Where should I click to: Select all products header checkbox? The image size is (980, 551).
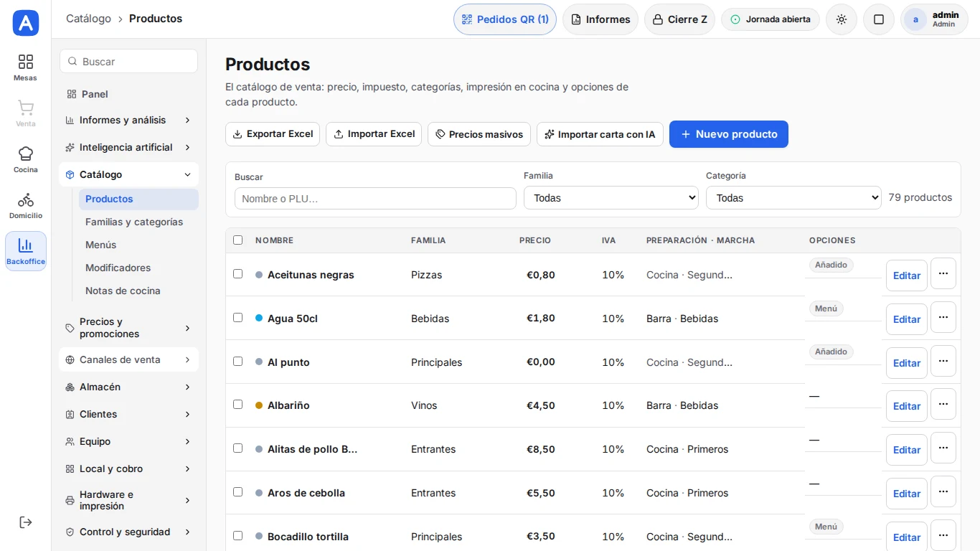(x=238, y=240)
